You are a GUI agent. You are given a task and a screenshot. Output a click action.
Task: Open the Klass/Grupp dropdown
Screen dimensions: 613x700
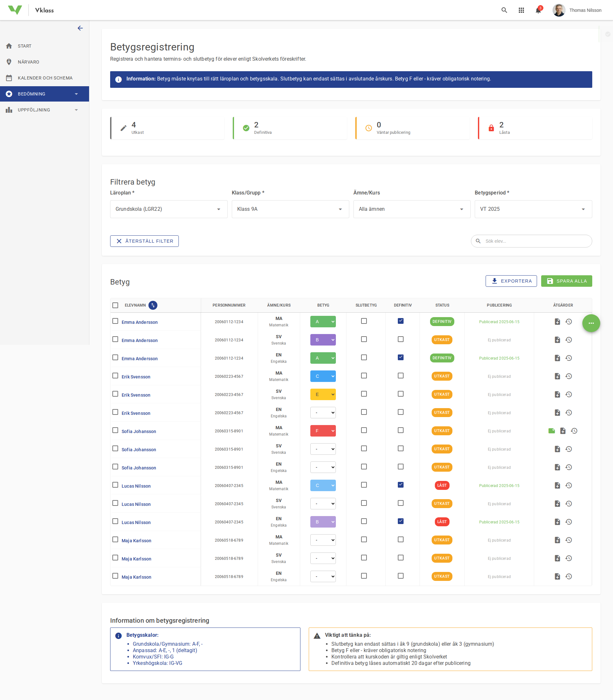(x=290, y=209)
